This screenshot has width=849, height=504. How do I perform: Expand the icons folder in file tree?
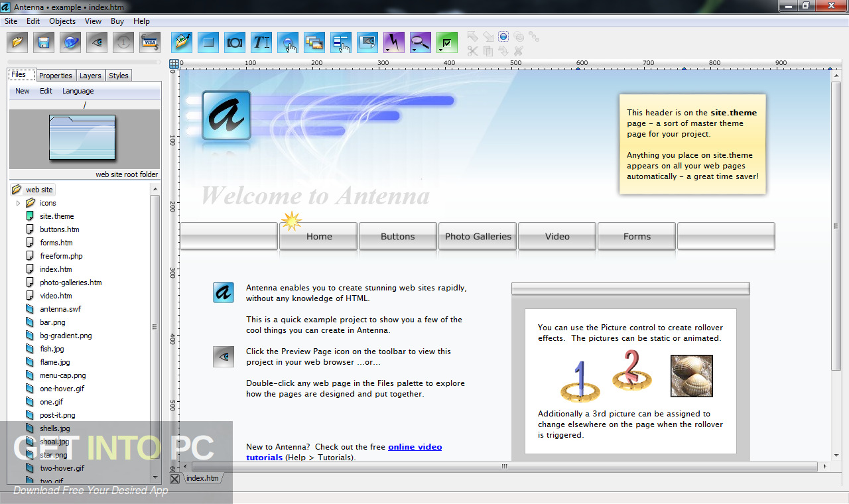19,203
